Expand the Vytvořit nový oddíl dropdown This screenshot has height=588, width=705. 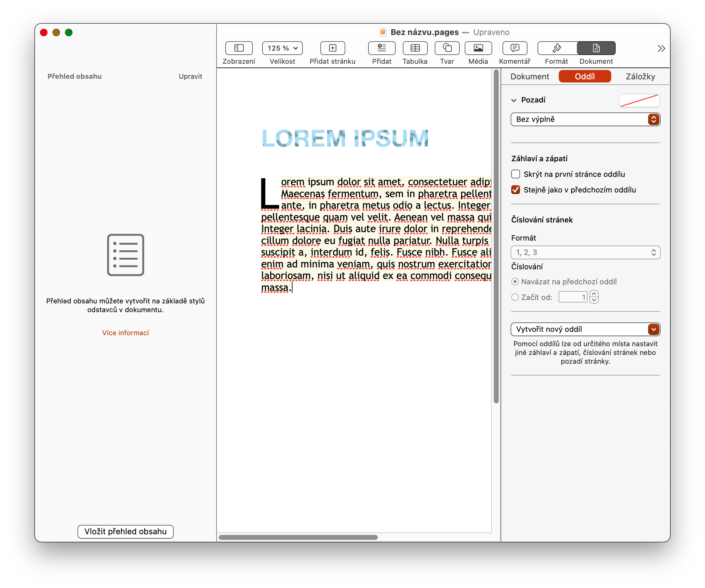(x=585, y=329)
